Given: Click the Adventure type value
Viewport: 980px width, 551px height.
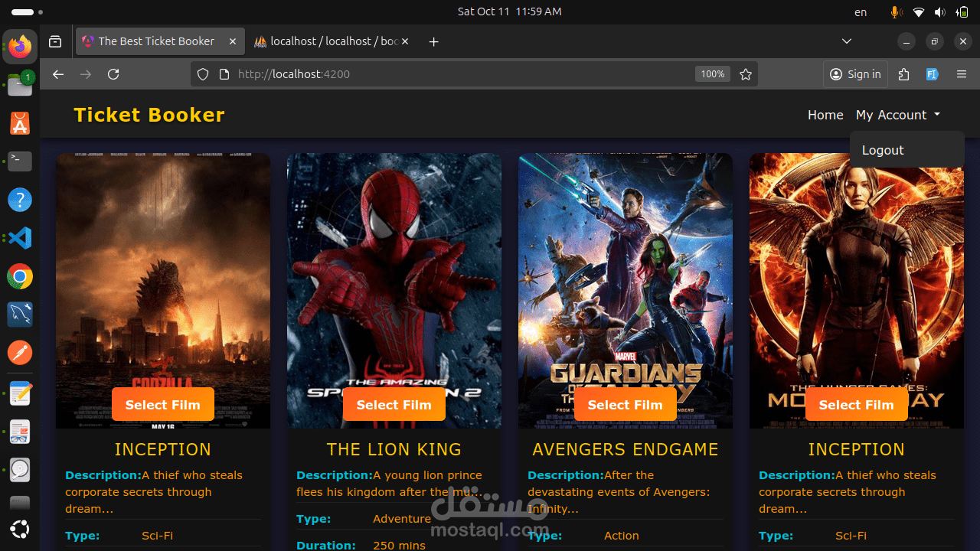Looking at the screenshot, I should [x=402, y=519].
